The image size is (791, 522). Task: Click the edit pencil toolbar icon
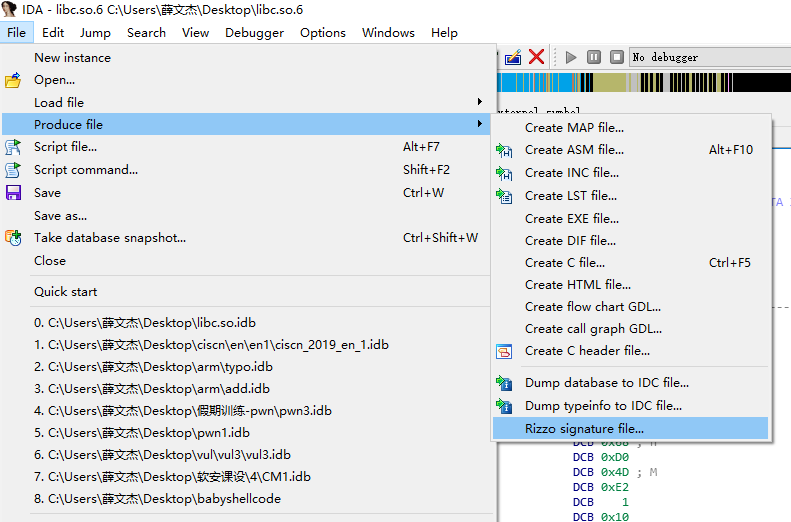(x=513, y=57)
